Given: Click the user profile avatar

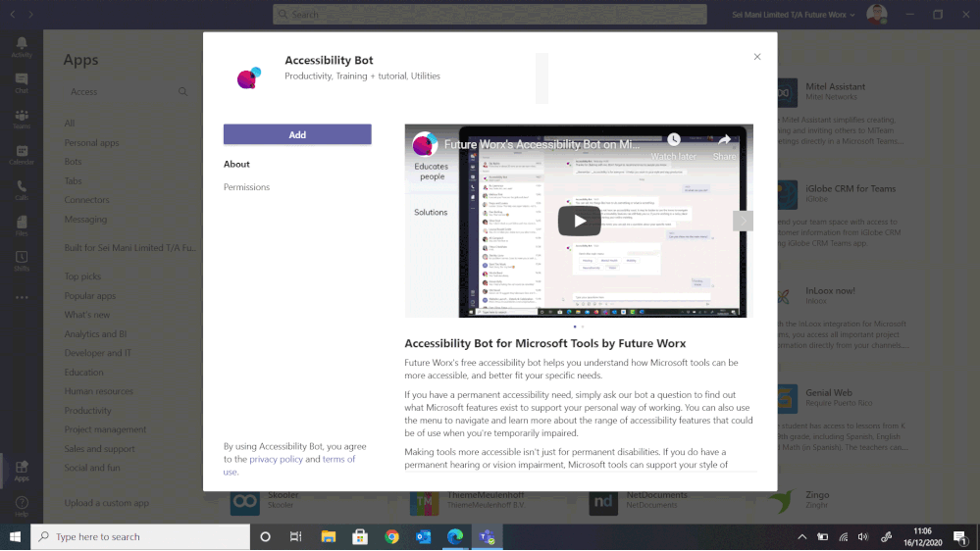Looking at the screenshot, I should (x=877, y=14).
